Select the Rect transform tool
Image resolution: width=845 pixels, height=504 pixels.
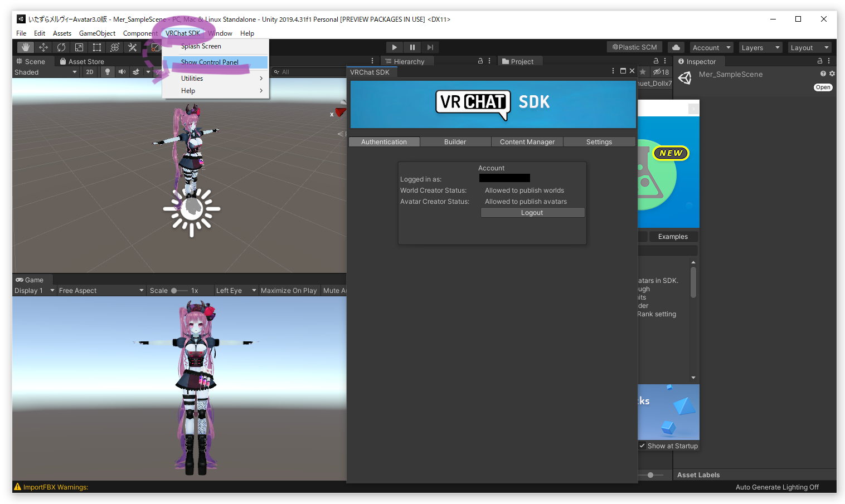(x=96, y=47)
